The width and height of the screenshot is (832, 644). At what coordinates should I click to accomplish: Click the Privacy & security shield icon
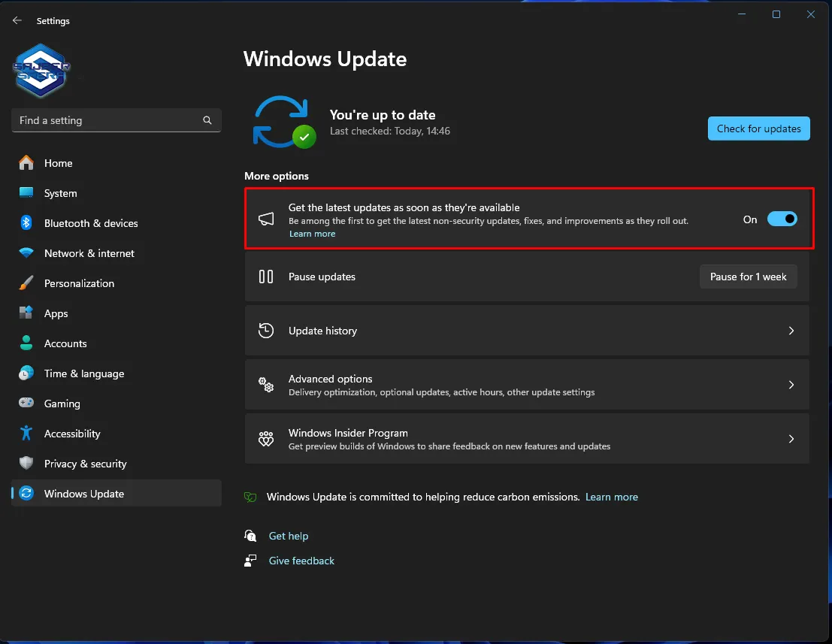(26, 464)
